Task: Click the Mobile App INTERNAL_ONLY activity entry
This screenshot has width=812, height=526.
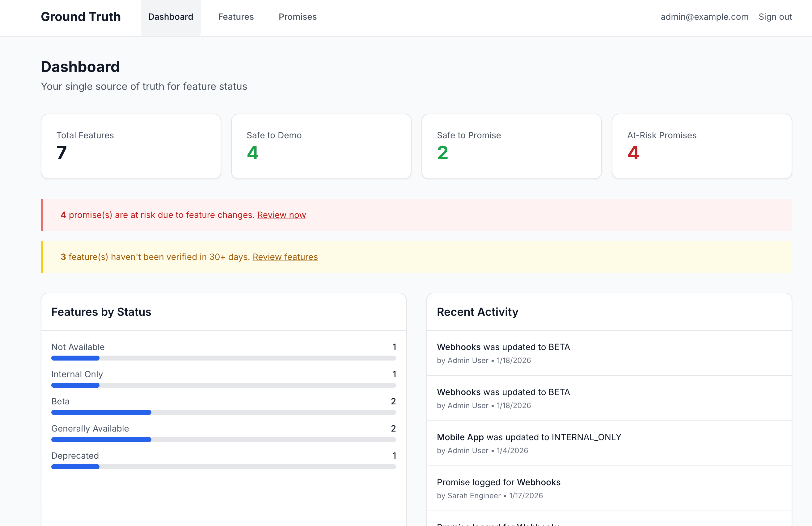Action: (609, 443)
